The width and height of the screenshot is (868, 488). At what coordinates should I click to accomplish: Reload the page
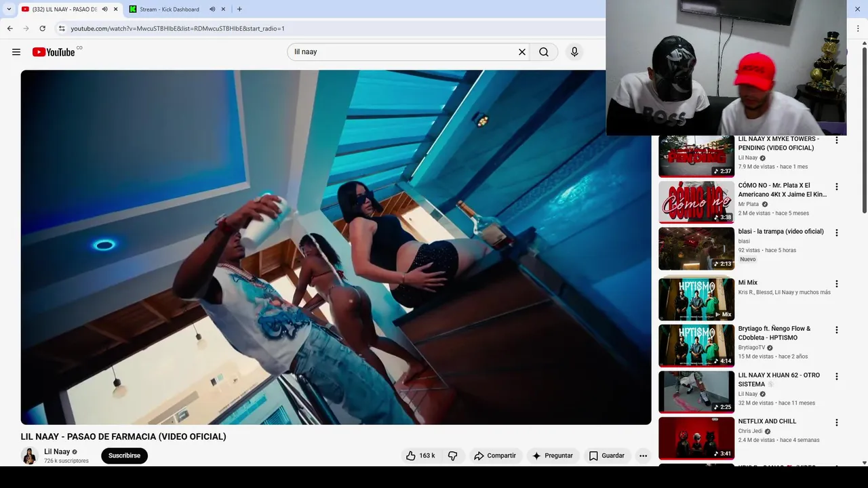[x=42, y=28]
